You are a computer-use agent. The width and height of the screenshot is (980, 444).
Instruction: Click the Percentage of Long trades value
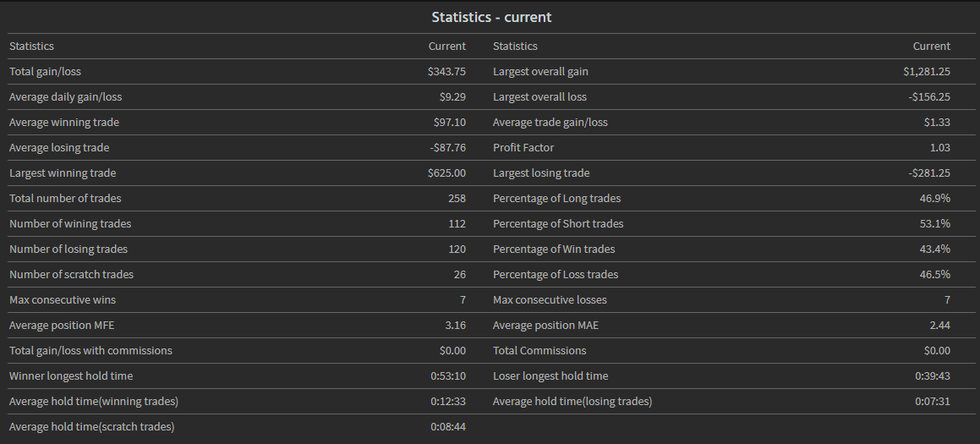click(937, 198)
